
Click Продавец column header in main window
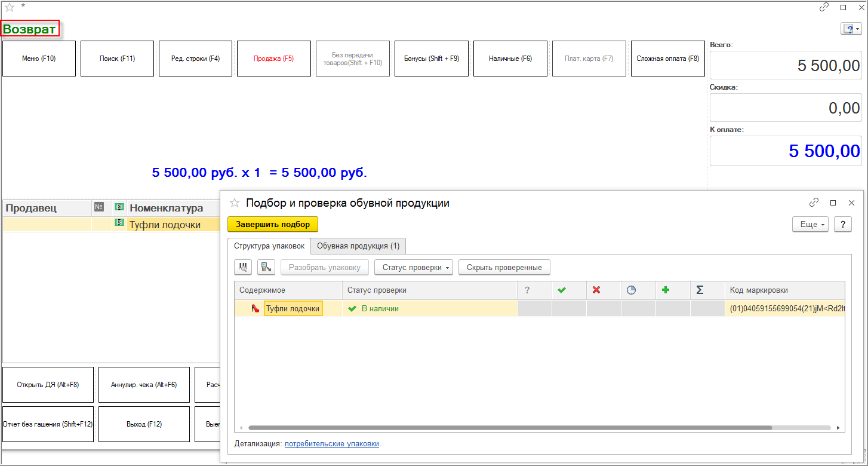point(47,208)
